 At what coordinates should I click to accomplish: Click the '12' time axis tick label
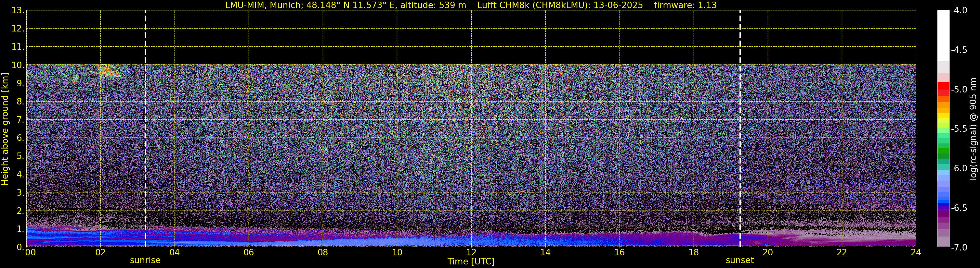(x=471, y=252)
